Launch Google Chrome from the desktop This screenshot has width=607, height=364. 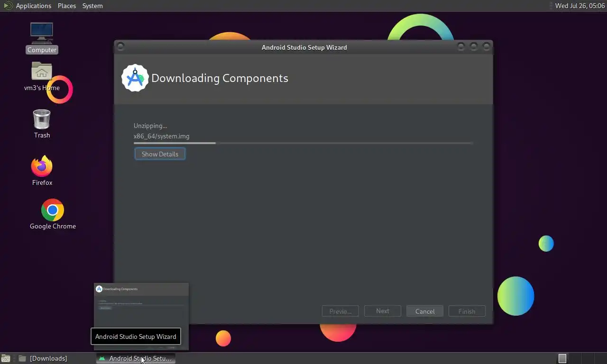tap(53, 214)
